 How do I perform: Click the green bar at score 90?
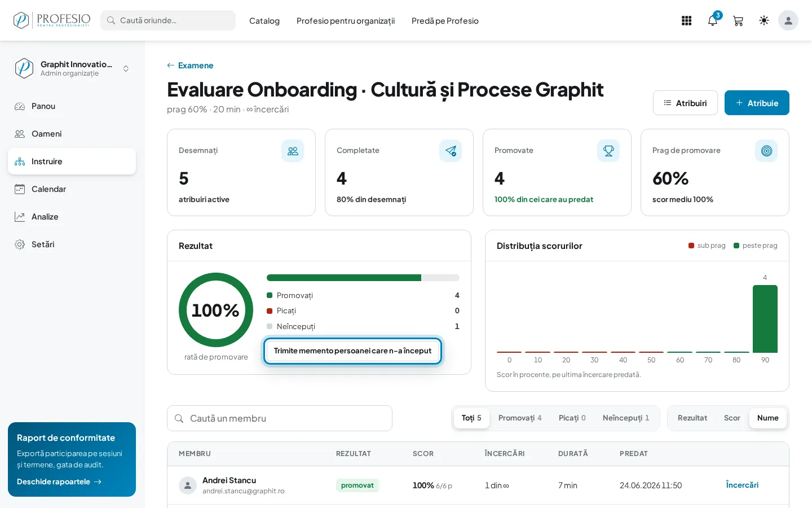[765, 319]
